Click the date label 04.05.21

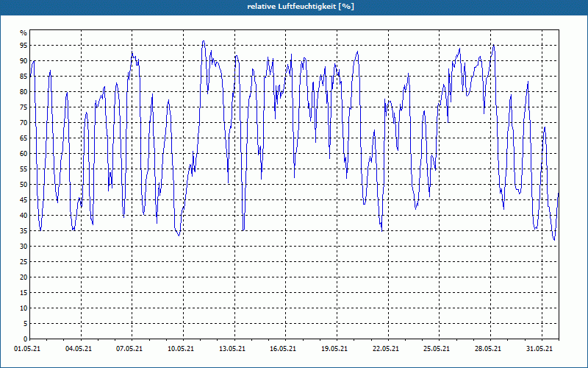tap(79, 349)
